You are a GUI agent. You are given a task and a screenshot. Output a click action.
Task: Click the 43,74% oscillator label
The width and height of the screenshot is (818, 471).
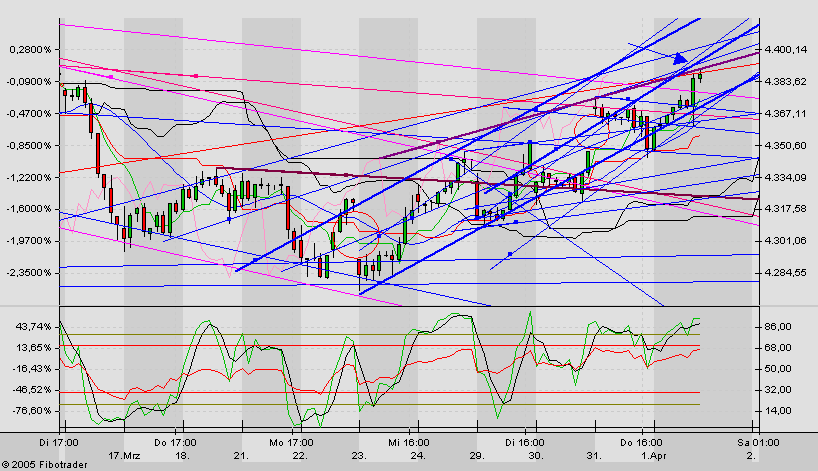coord(34,327)
